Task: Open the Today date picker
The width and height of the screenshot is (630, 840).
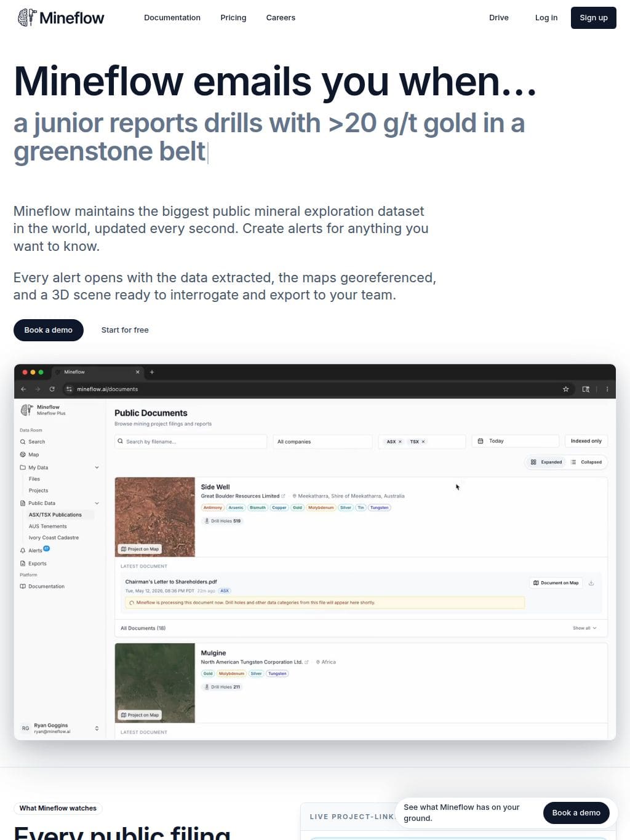Action: tap(516, 442)
